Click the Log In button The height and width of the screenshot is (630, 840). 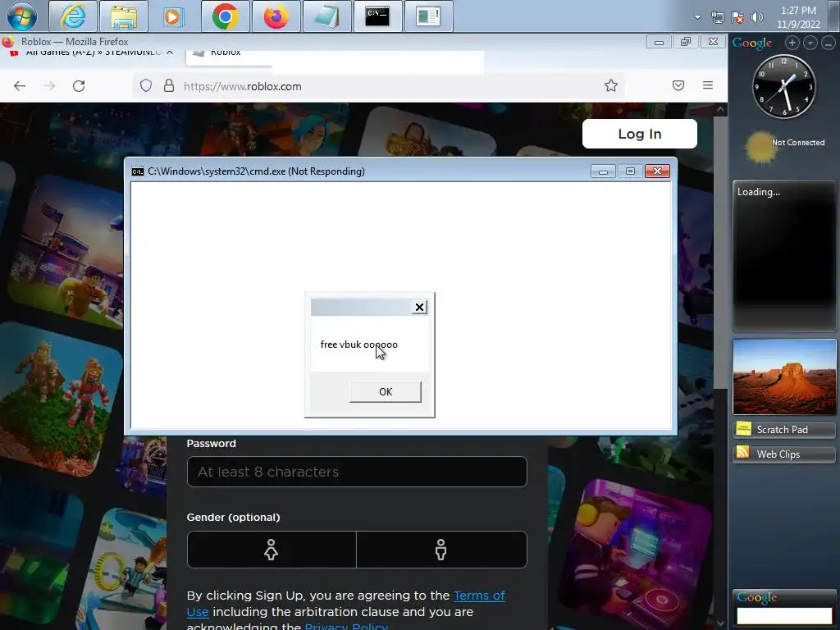tap(640, 134)
